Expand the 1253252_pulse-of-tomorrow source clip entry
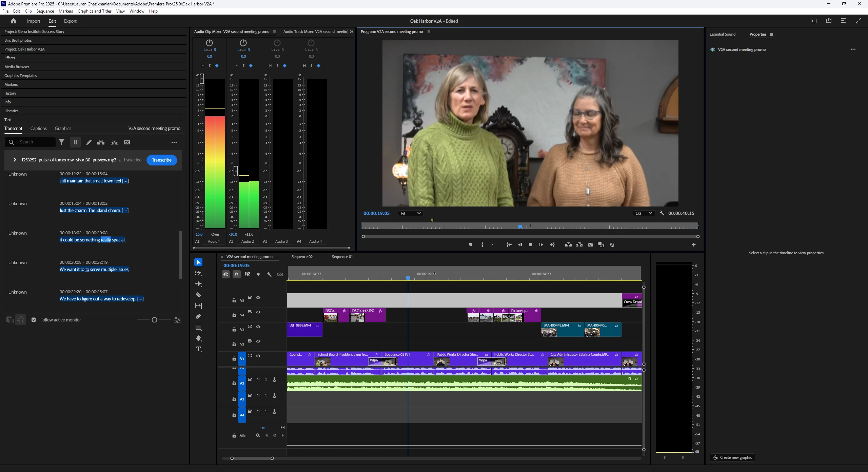 click(x=15, y=160)
